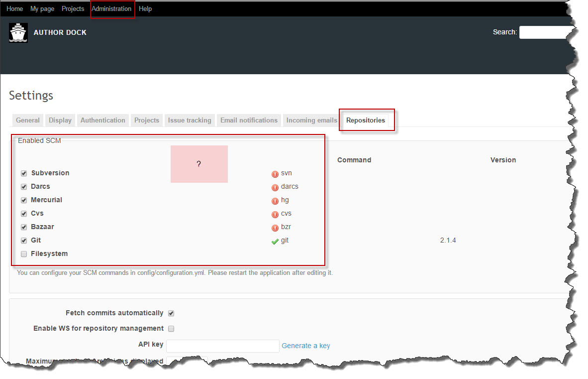This screenshot has width=588, height=379.
Task: Click the Bazaar label
Action: (42, 227)
